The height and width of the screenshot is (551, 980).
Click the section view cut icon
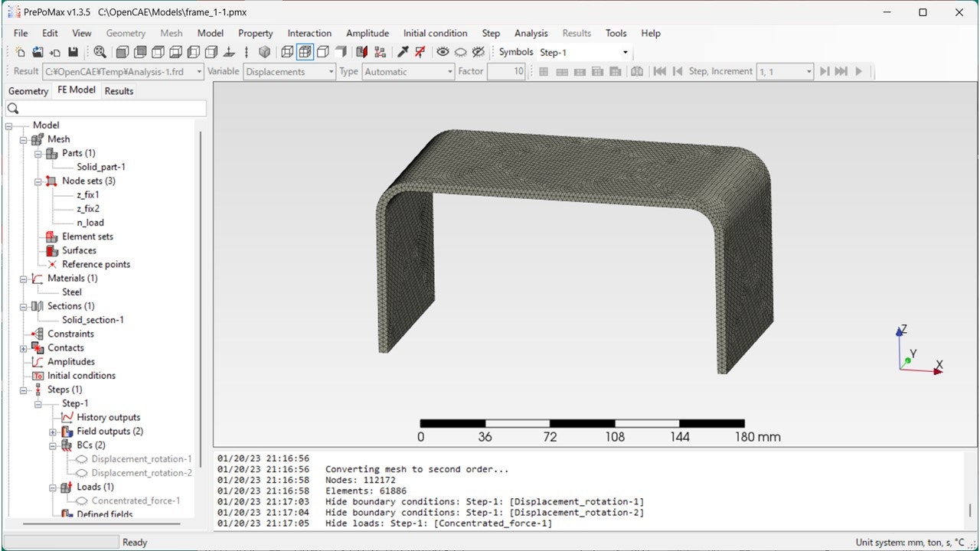362,52
